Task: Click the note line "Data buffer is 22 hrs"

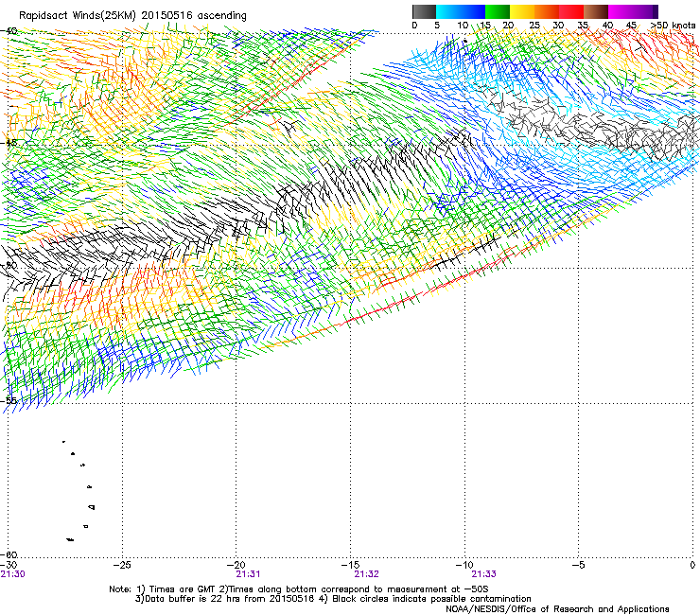Action: tap(333, 599)
